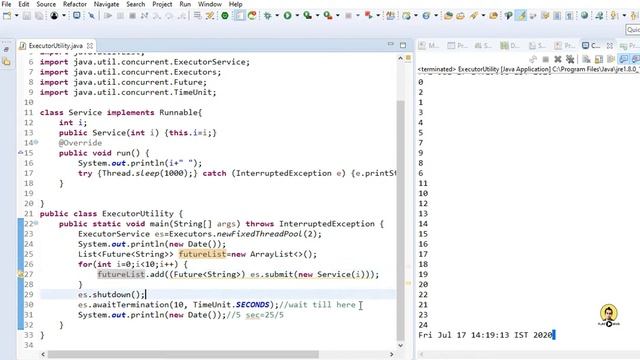
Task: Open the Navigate menu
Action: 107,4
